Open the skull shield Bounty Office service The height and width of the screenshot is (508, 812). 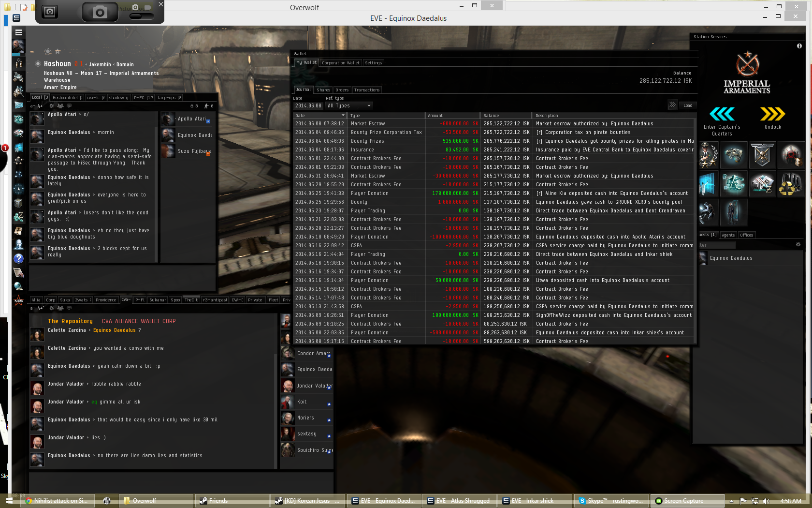(762, 155)
